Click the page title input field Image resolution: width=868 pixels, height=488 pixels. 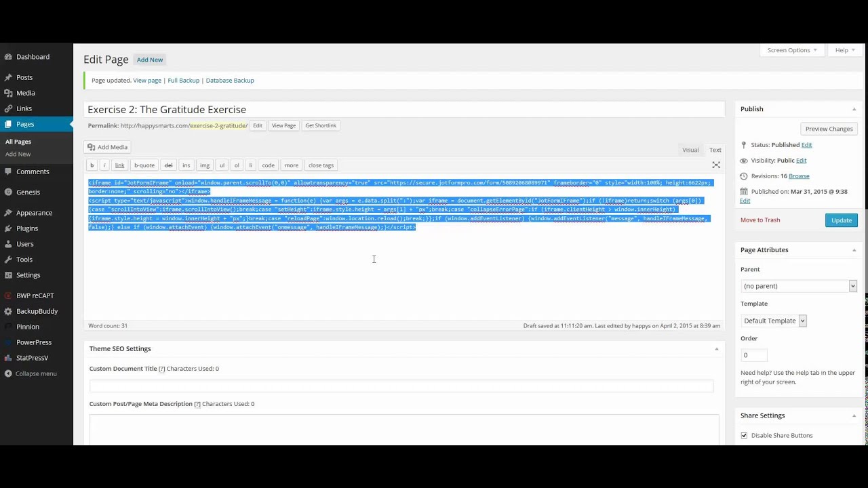tap(405, 110)
